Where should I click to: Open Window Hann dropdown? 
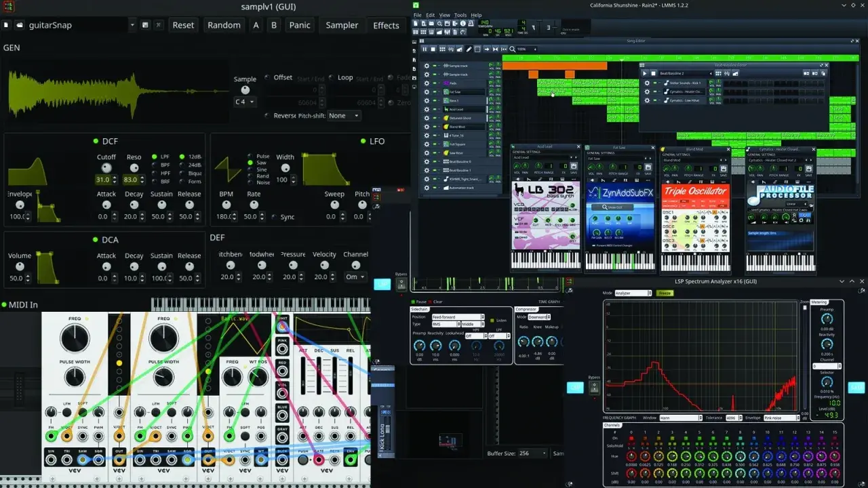coord(681,418)
